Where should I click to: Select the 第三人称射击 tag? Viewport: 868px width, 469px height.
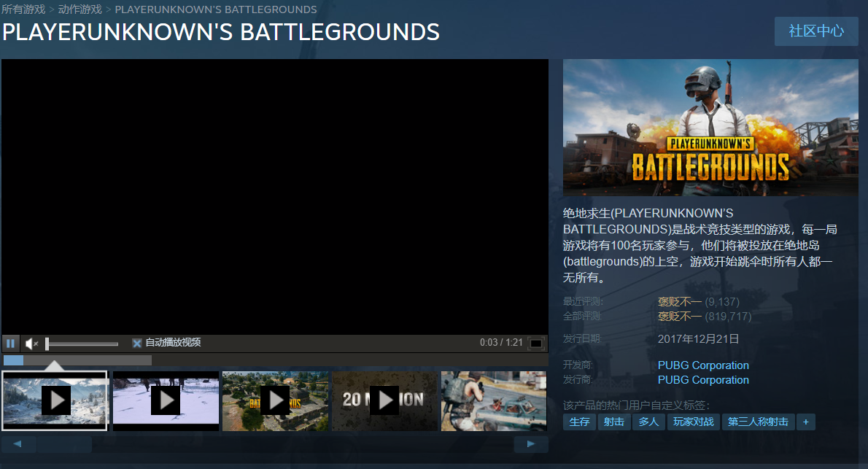[759, 422]
